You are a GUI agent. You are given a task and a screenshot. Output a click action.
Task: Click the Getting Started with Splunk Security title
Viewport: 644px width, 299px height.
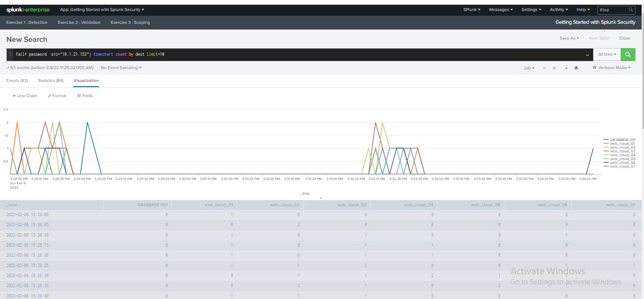coord(595,22)
